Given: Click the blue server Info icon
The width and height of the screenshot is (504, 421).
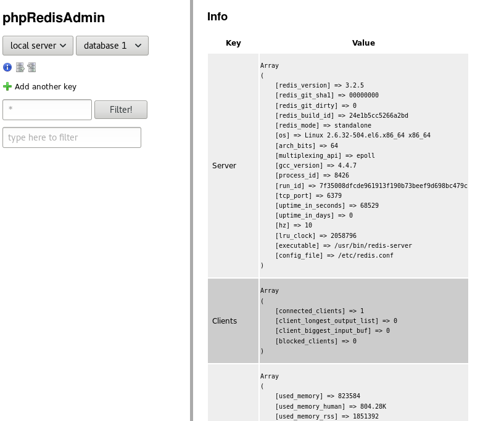Looking at the screenshot, I should coord(7,67).
